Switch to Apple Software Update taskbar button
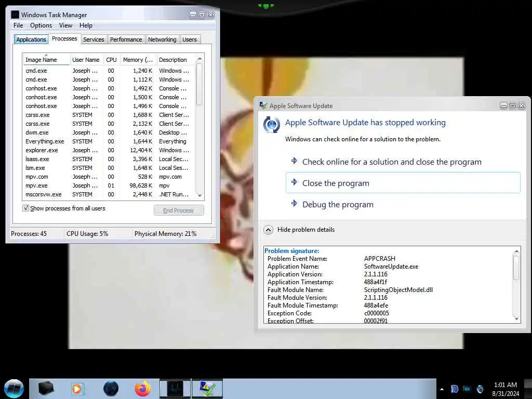Viewport: 532px width, 399px height. point(207,389)
